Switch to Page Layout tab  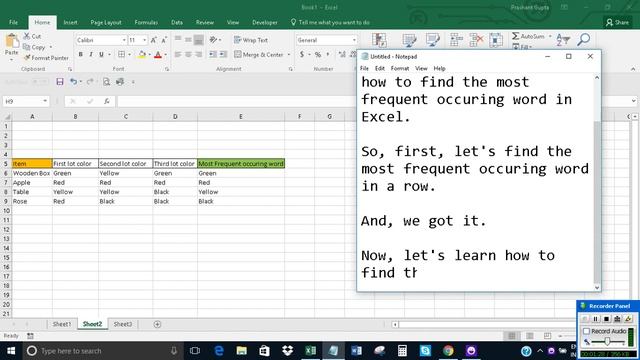(106, 22)
